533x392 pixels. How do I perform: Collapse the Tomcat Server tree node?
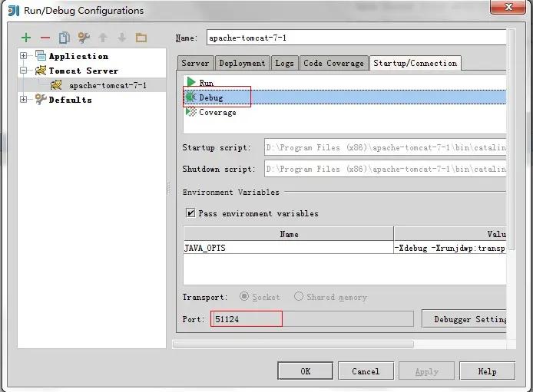(23, 71)
